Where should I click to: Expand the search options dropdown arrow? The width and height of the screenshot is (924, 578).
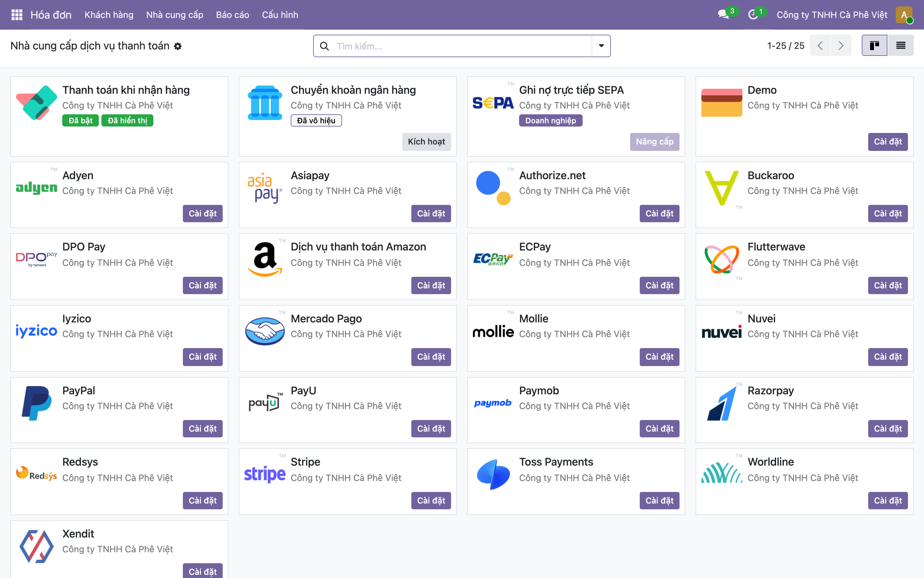tap(601, 46)
